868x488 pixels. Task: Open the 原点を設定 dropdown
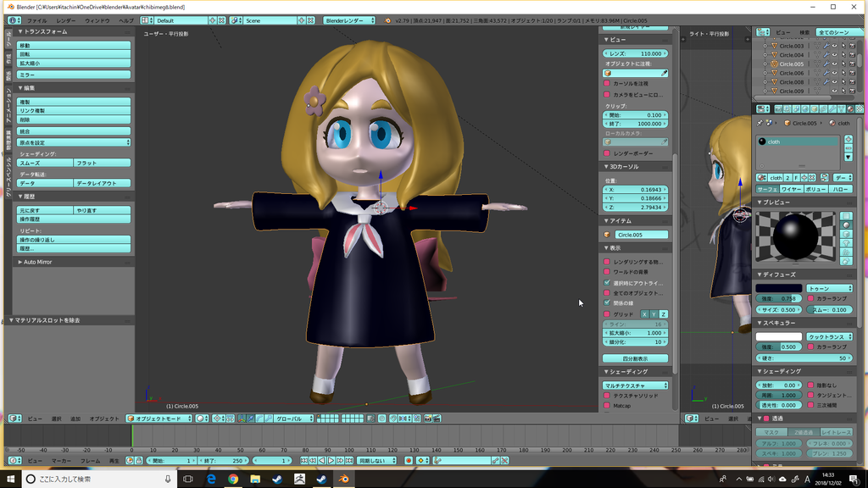coord(74,142)
